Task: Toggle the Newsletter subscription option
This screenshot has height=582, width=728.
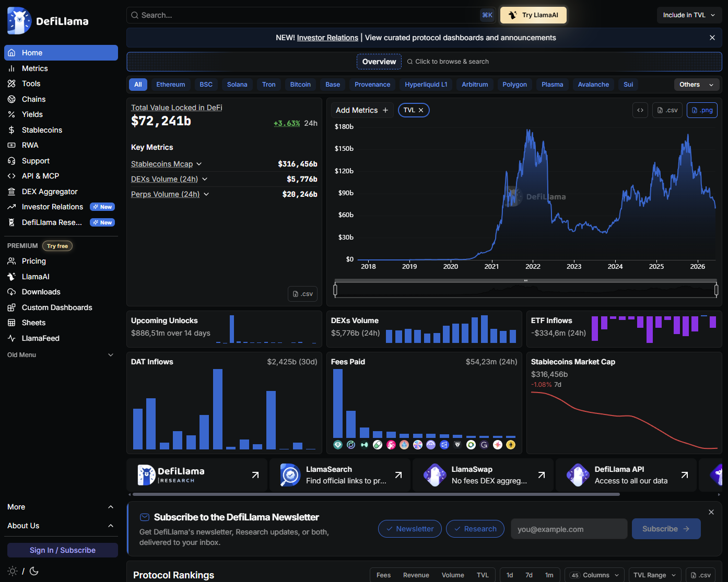Action: pyautogui.click(x=410, y=529)
